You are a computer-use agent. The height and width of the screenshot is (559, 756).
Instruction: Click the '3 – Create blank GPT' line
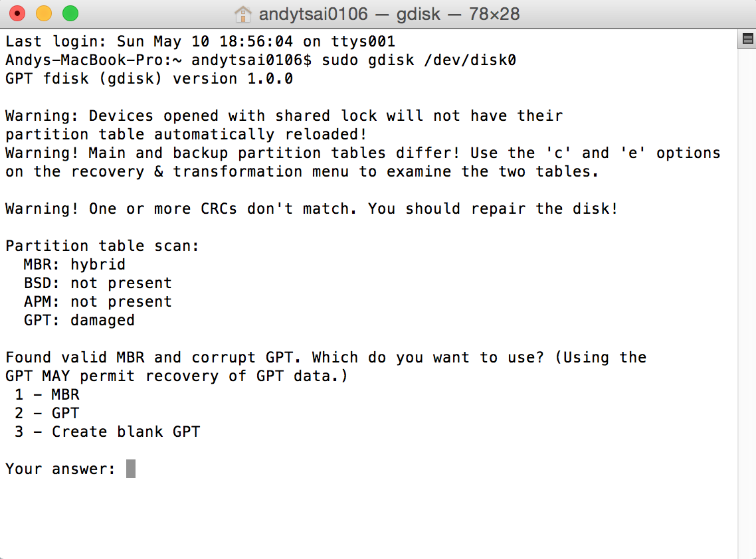(108, 432)
